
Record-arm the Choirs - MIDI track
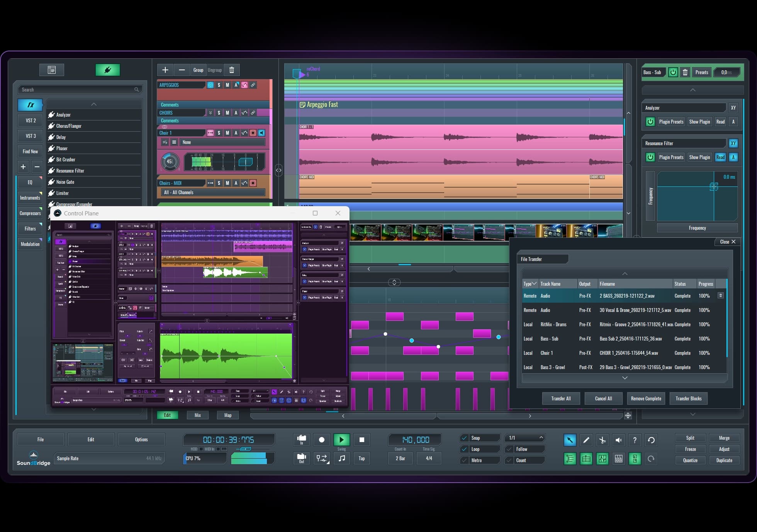(253, 183)
